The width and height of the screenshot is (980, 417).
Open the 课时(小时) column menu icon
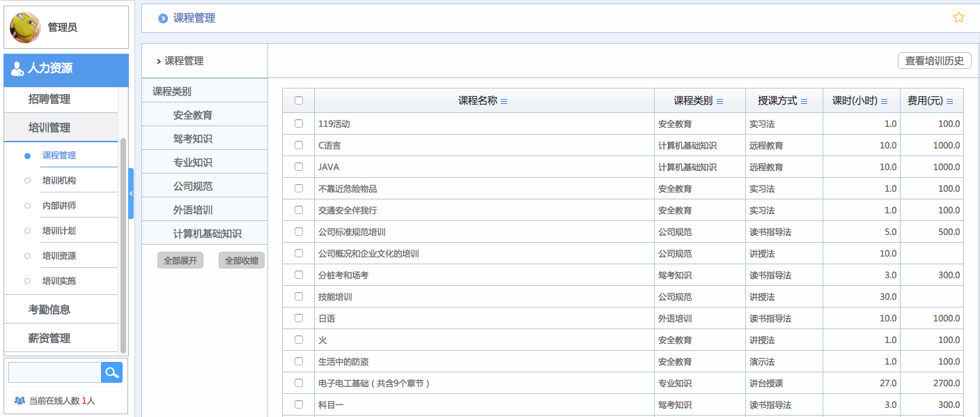pos(883,100)
